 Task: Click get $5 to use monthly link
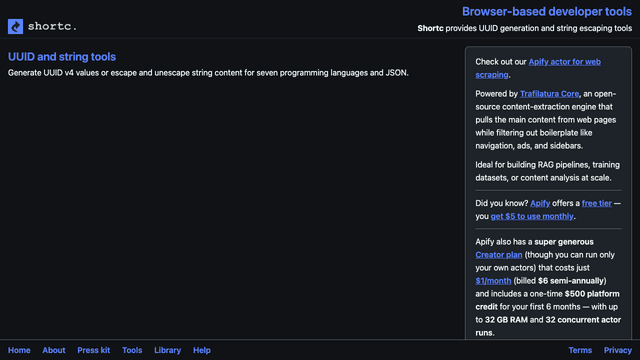click(532, 216)
